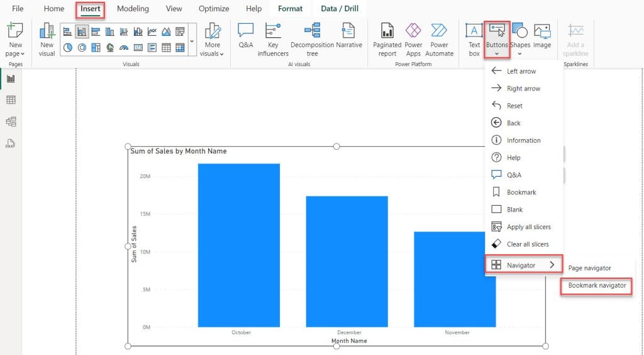Insert a Power Apps visual

(x=413, y=40)
